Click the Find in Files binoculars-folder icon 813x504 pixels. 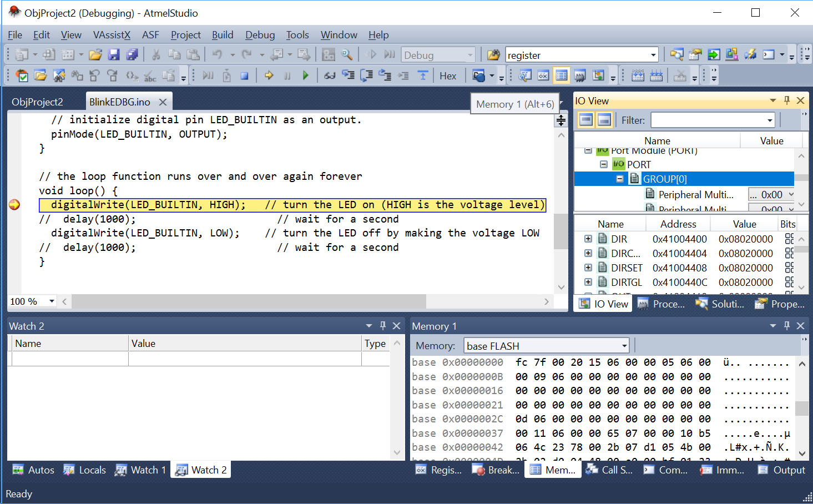[493, 54]
